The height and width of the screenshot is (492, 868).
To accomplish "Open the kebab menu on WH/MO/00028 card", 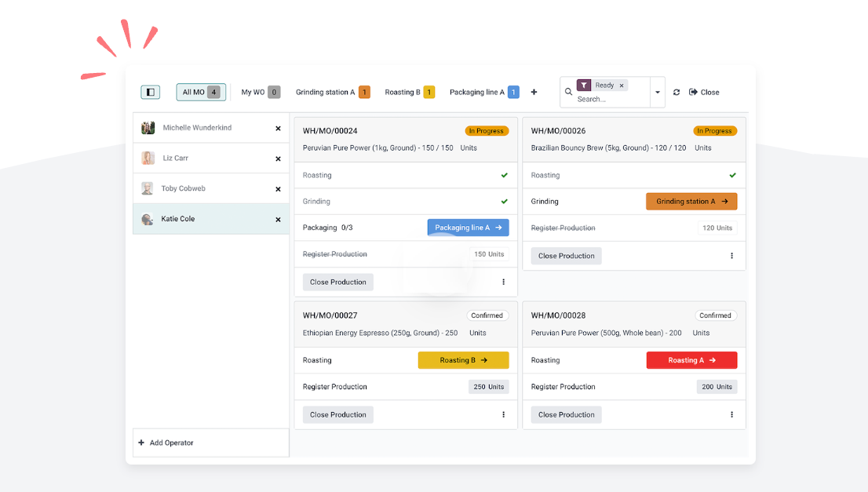I will coord(731,414).
